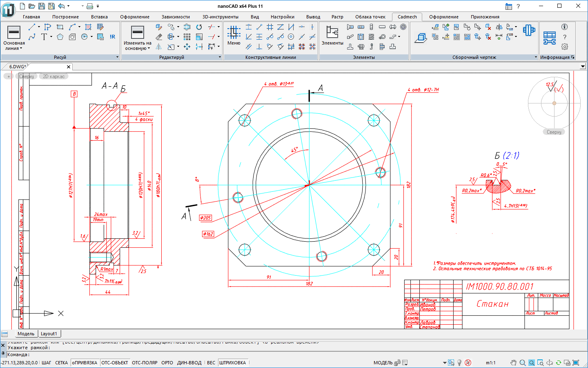Click the pan hand icon in status bar

click(x=513, y=363)
